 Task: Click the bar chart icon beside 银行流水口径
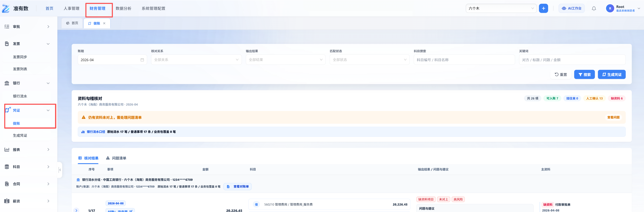(83, 132)
